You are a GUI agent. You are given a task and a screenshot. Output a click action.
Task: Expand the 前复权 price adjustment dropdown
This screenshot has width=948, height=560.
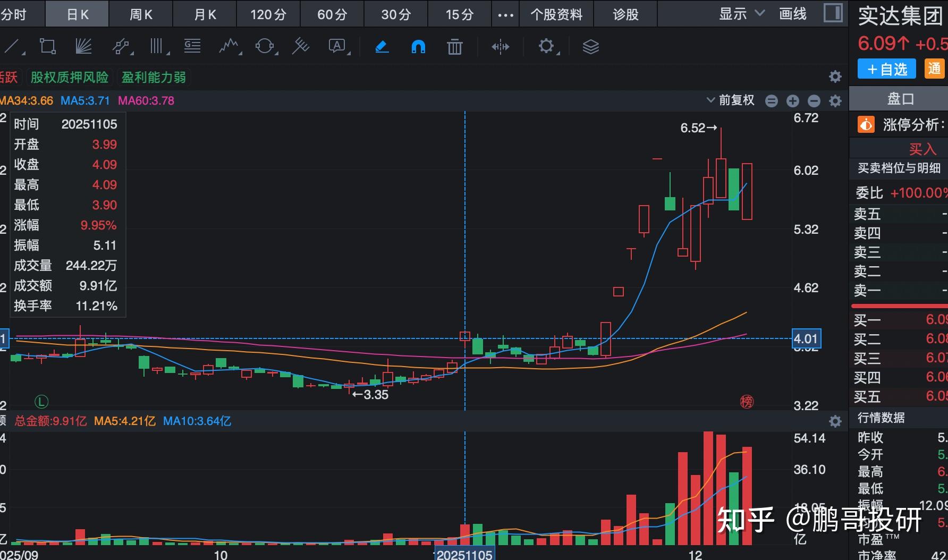[x=731, y=100]
